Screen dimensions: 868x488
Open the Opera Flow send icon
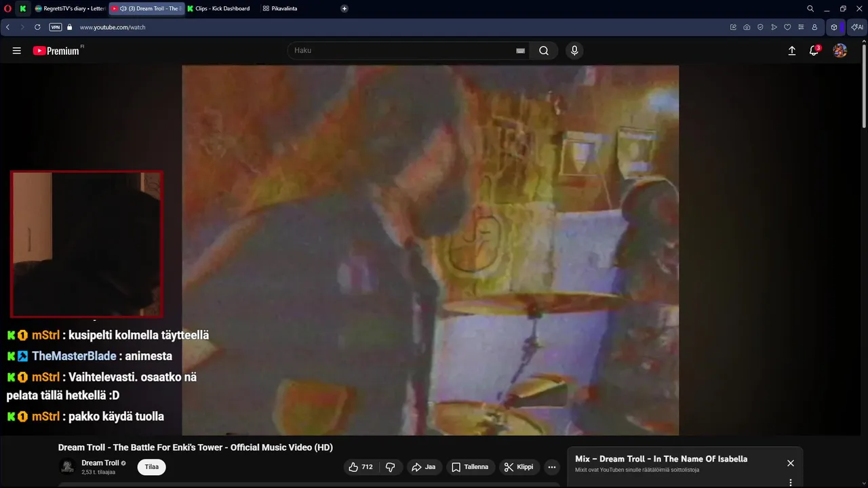click(x=774, y=27)
